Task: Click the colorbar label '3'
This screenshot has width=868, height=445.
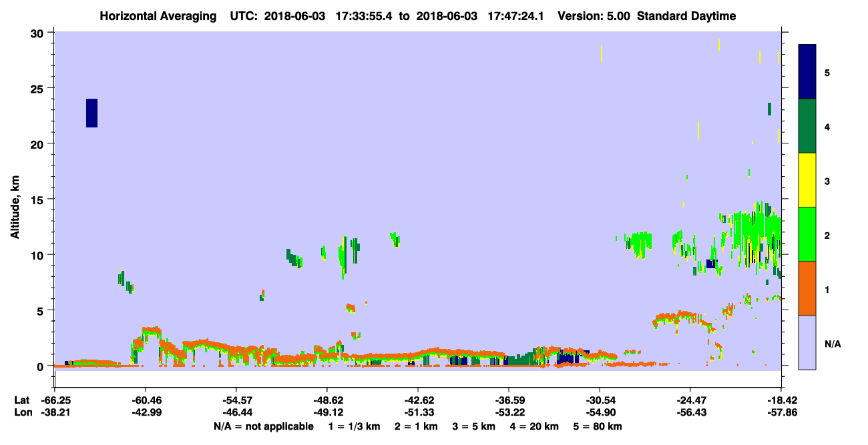Action: (827, 181)
